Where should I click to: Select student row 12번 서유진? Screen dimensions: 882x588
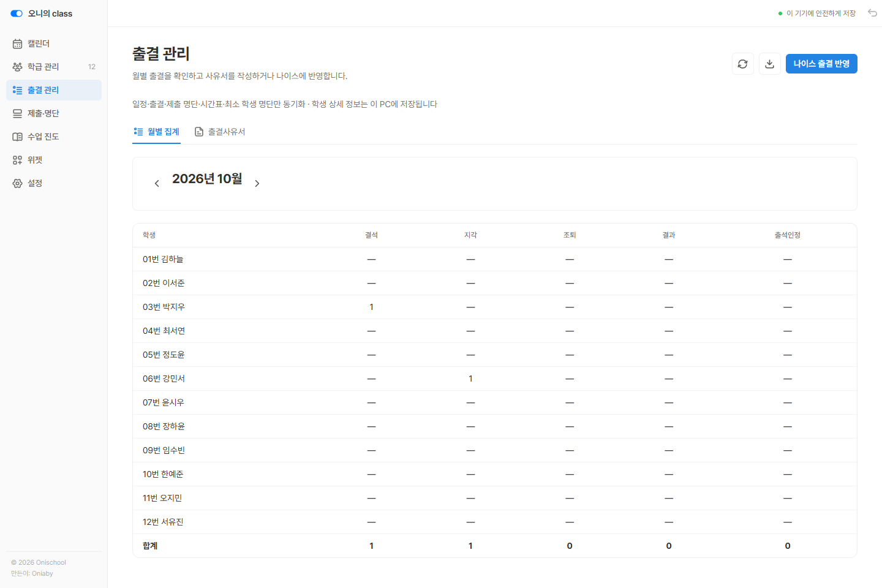click(x=495, y=522)
